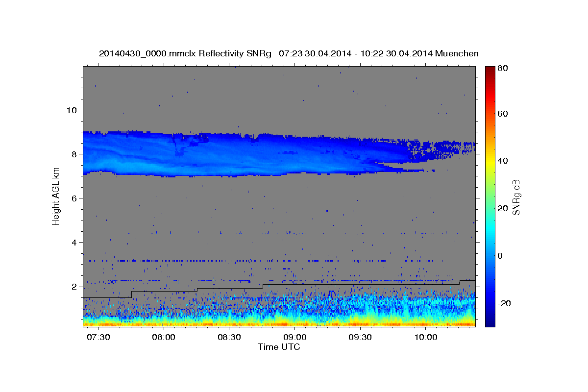Click the 'Height AGL km' y-axis label

tap(56, 197)
